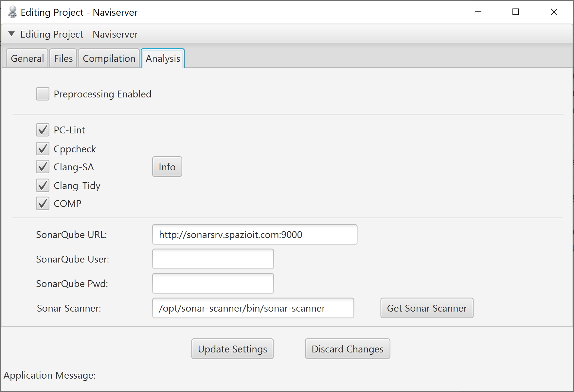
Task: Untick the Clang-Tidy checkbox
Action: 43,185
